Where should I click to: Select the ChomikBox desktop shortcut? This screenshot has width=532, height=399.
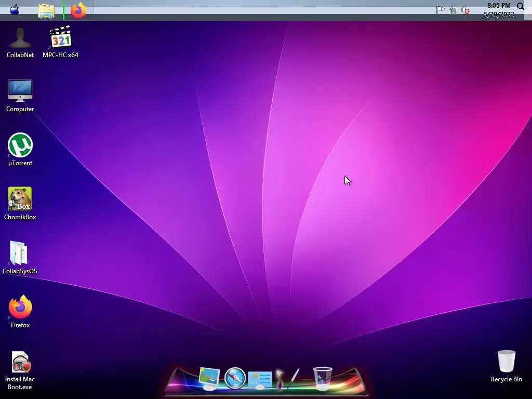tap(20, 203)
